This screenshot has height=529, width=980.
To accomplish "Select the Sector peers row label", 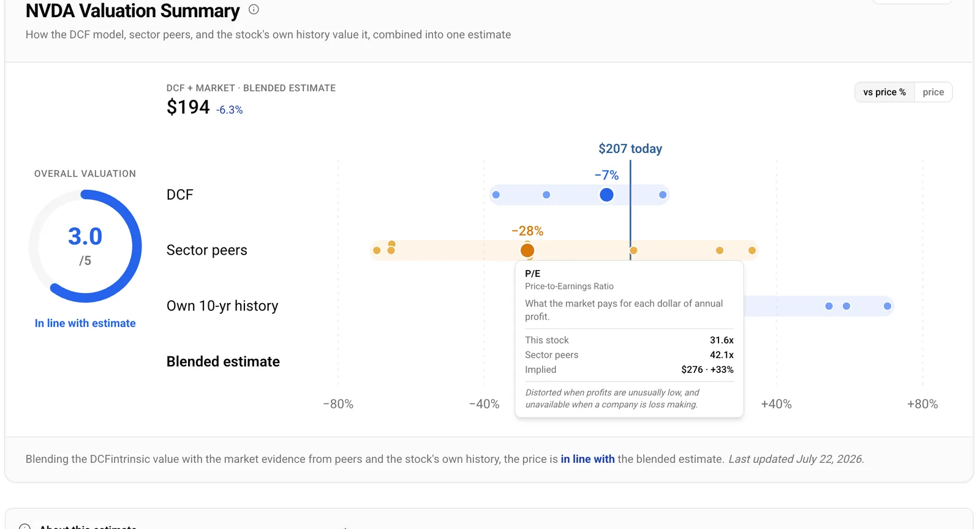I will click(x=207, y=250).
